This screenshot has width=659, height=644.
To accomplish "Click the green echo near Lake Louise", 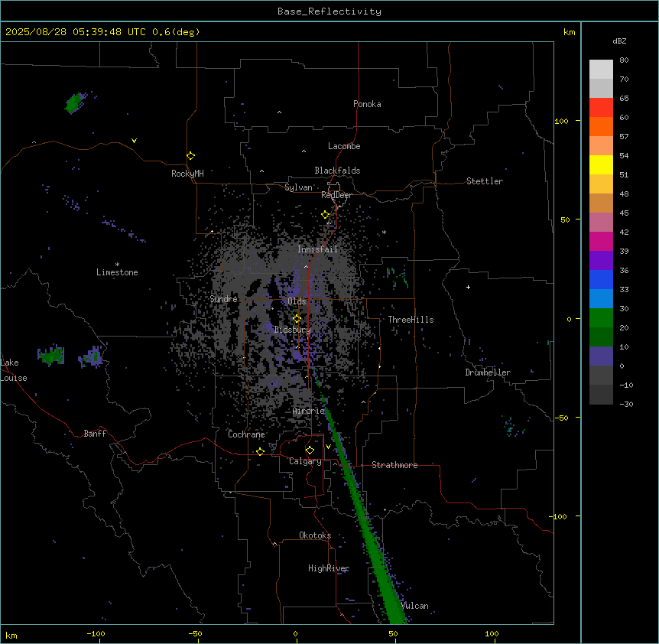I will (x=51, y=355).
